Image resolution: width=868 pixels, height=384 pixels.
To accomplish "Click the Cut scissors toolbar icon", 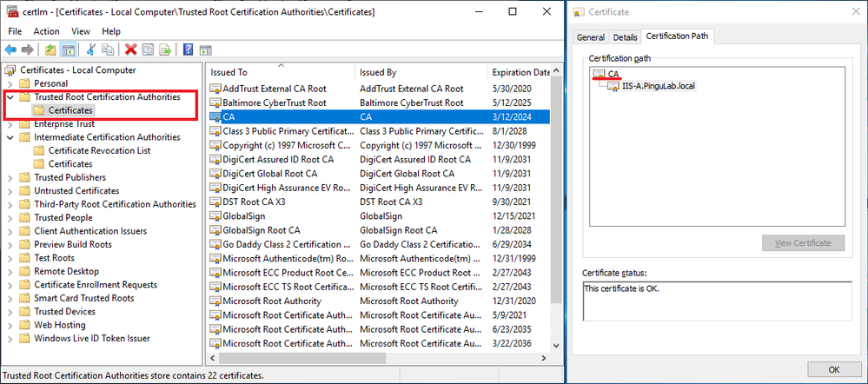I will pos(90,50).
